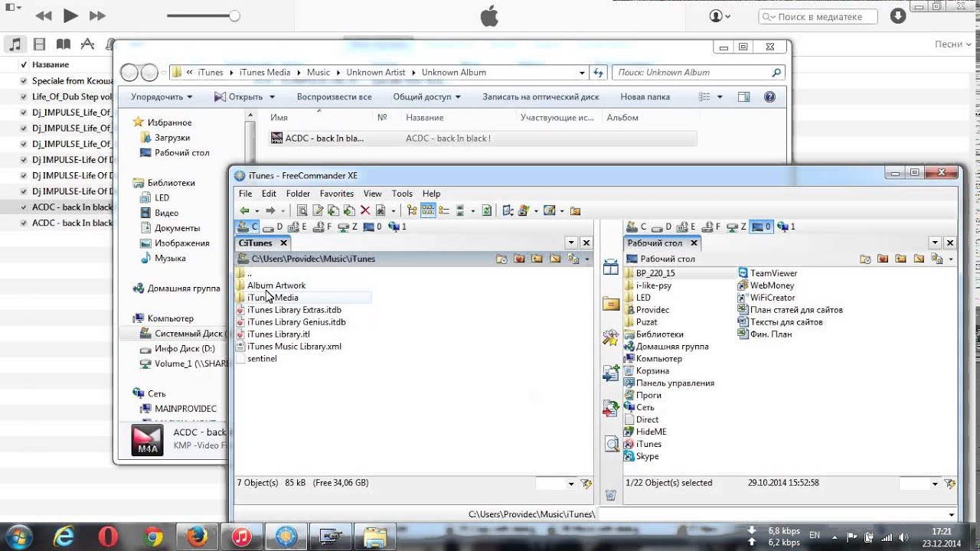Viewport: 980px width, 551px height.
Task: Switch FreeCommander to icons view mode
Action: coord(428,210)
